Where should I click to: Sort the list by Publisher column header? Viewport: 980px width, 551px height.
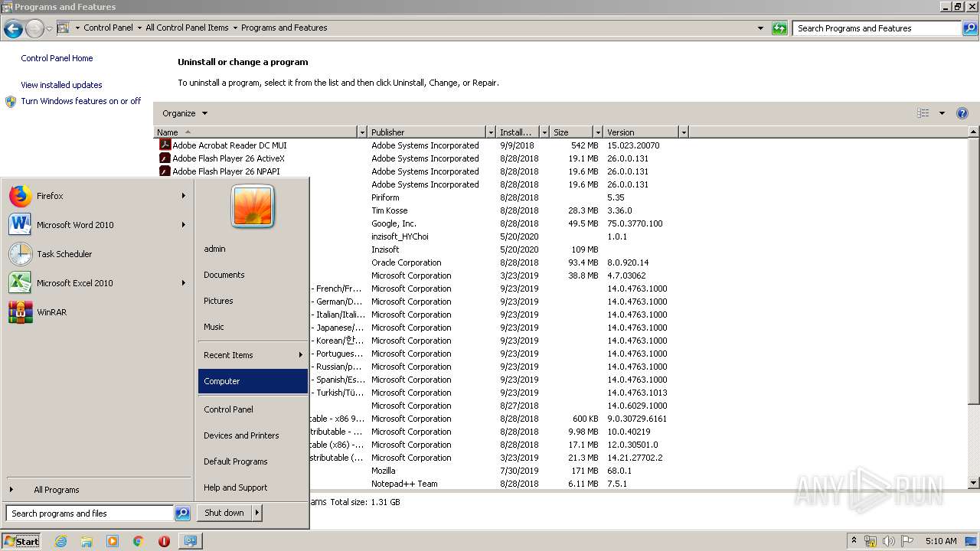point(426,132)
